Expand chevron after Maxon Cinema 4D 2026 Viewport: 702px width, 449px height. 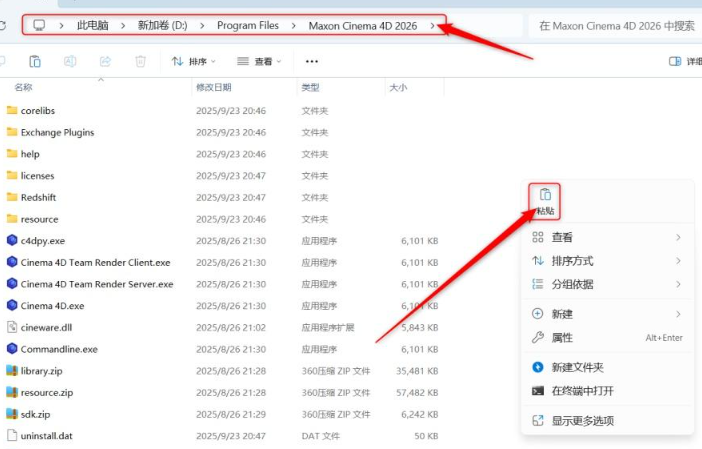pos(432,26)
